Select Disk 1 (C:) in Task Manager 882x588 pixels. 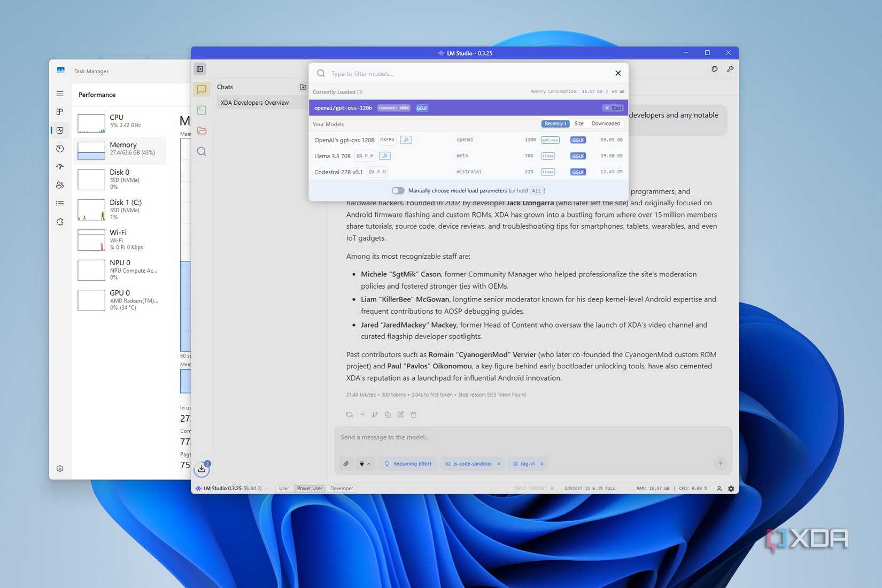(x=120, y=210)
